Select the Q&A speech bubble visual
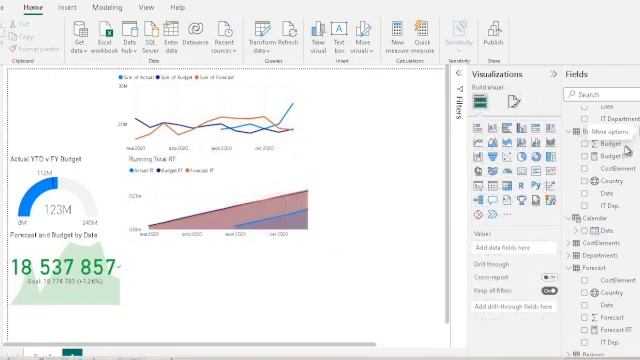The image size is (640, 360). point(493,200)
